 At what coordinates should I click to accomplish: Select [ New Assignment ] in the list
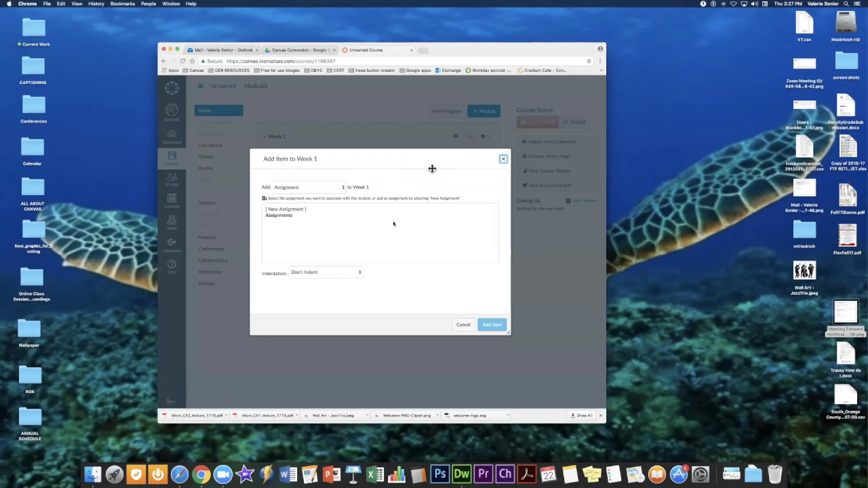(x=285, y=209)
